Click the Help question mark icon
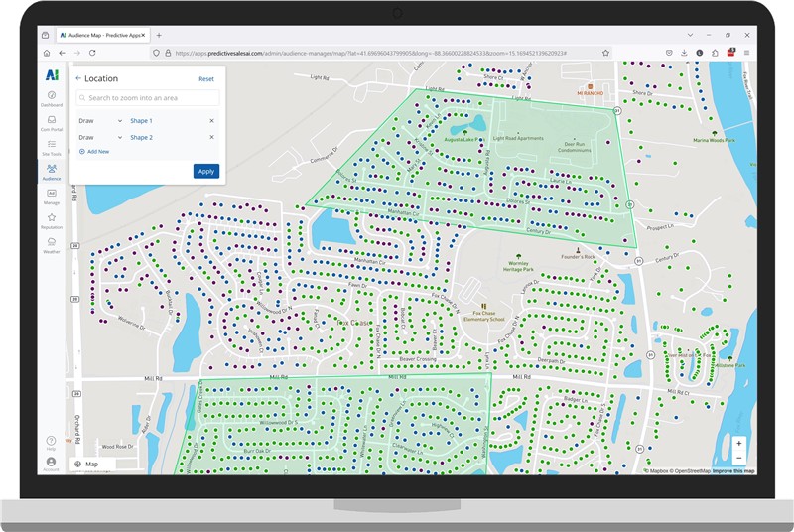The height and width of the screenshot is (532, 794). (51, 440)
